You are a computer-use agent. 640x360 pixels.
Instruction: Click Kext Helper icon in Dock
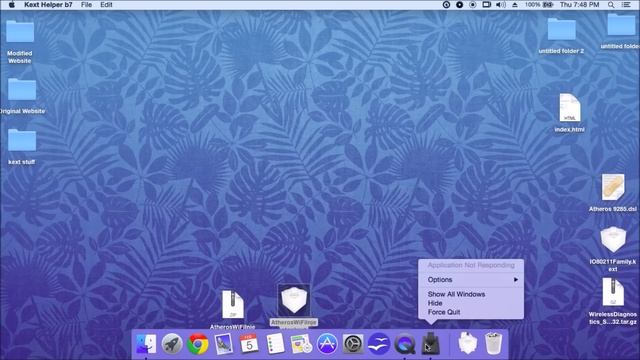[431, 344]
